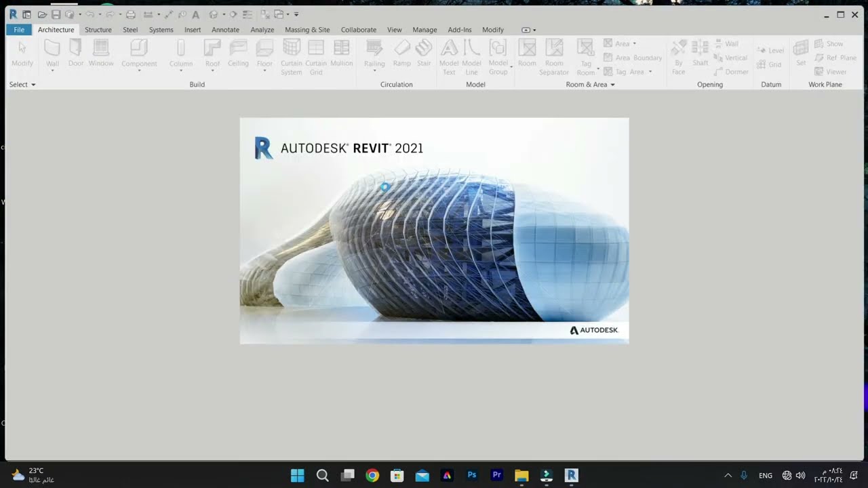Select the Wall tool in Build panel
This screenshot has height=488, width=868.
click(52, 54)
